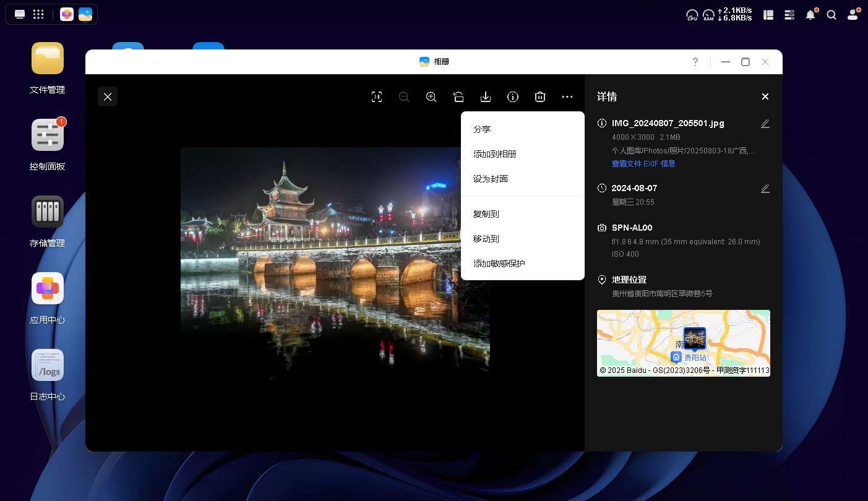
Task: Open the 查看文件 EXIF 信息 link
Action: point(643,164)
